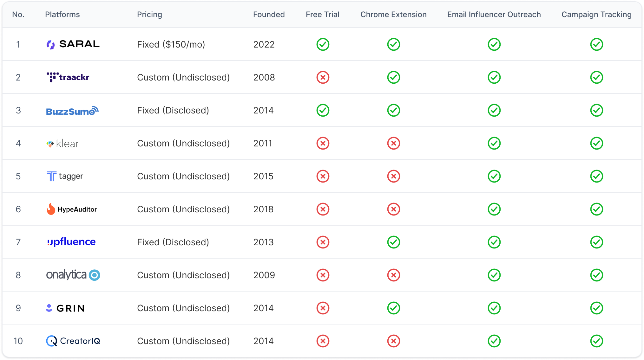Click upfluence's Free Trial red cross

[x=323, y=242]
